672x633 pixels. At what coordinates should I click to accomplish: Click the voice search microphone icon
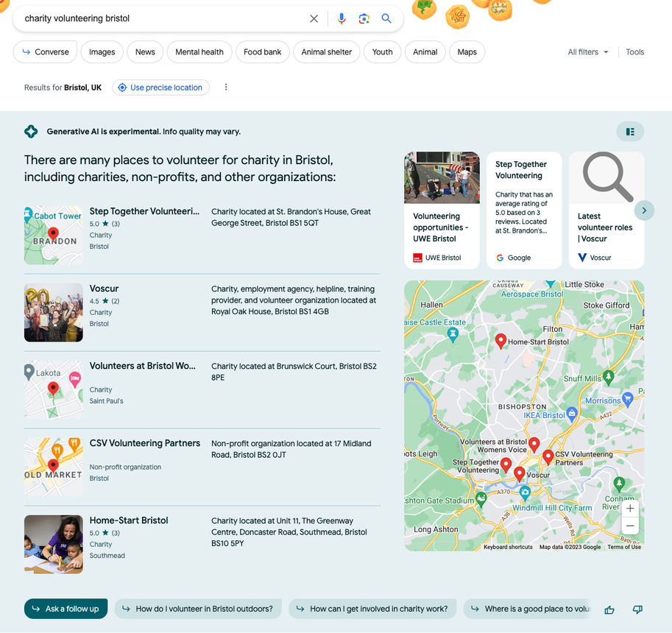click(x=342, y=18)
